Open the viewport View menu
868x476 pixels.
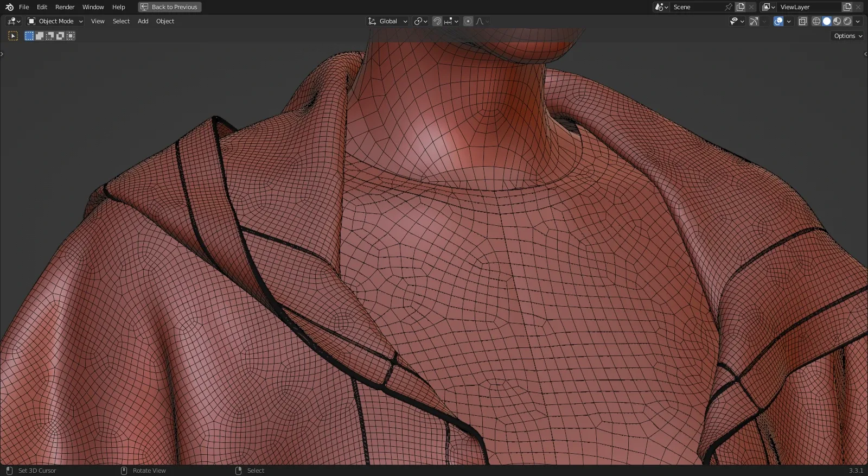[98, 21]
